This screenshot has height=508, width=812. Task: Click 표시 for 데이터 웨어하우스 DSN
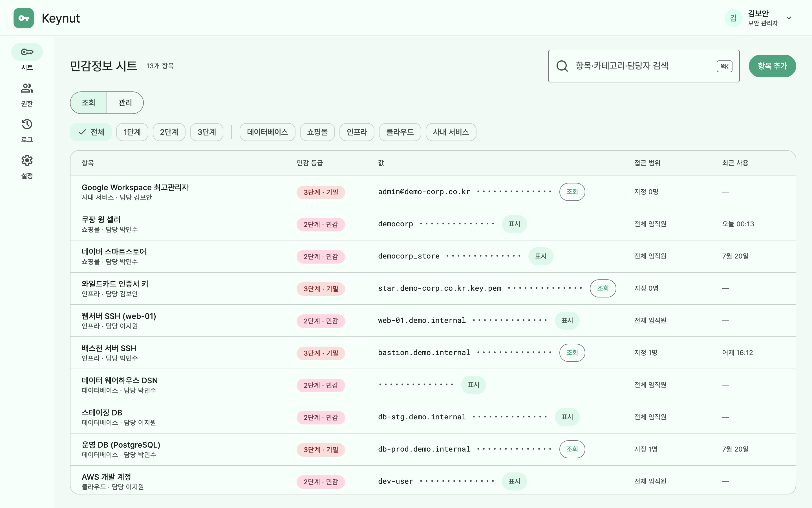tap(473, 385)
